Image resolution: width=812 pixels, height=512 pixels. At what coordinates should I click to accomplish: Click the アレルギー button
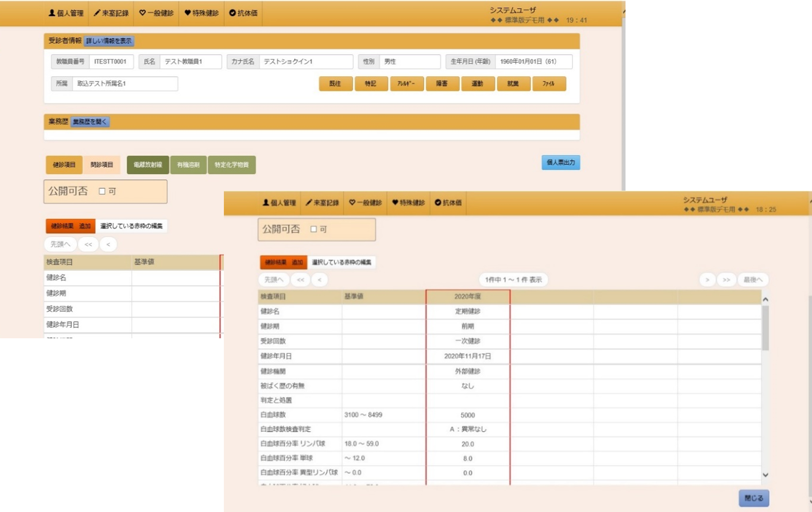[406, 83]
